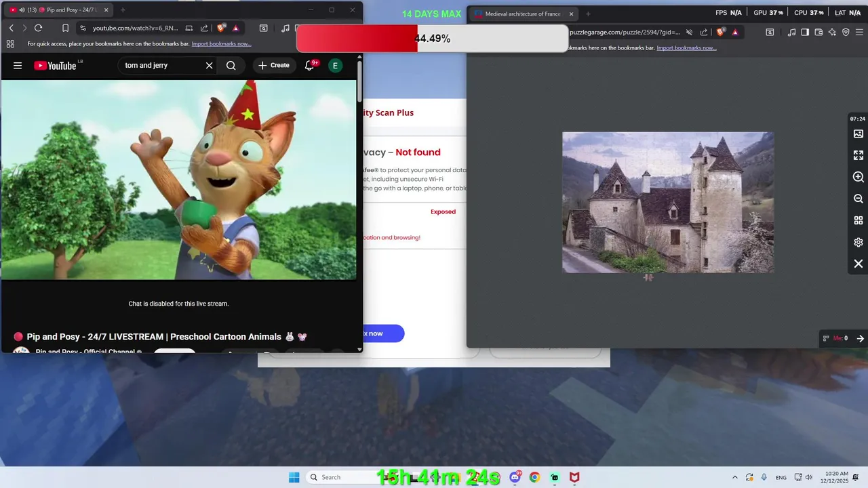
Task: Pick up the loose puzzle piece below the castle
Action: click(648, 277)
